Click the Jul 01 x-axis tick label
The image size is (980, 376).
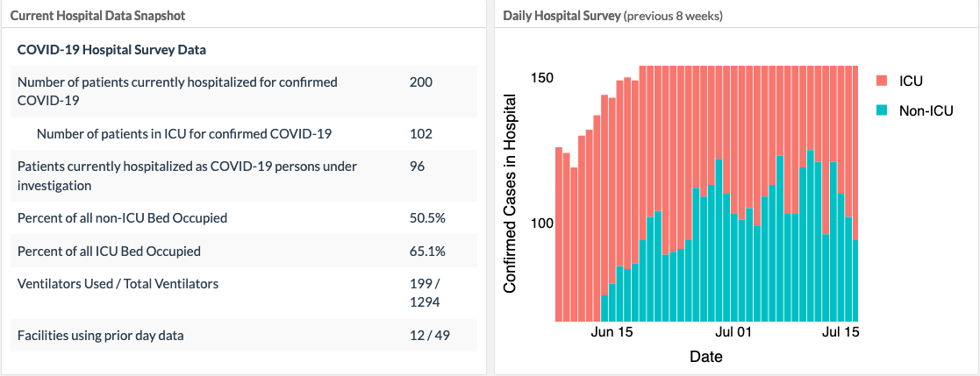click(x=734, y=332)
